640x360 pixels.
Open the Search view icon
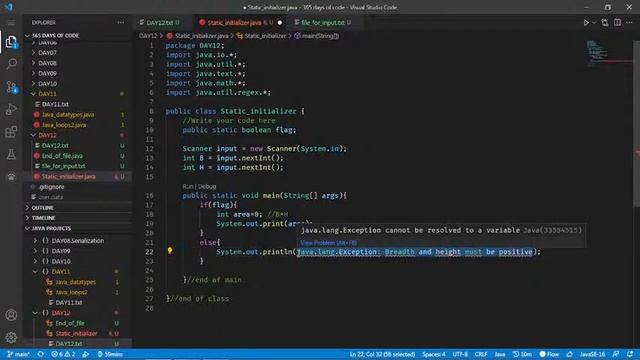coord(11,64)
